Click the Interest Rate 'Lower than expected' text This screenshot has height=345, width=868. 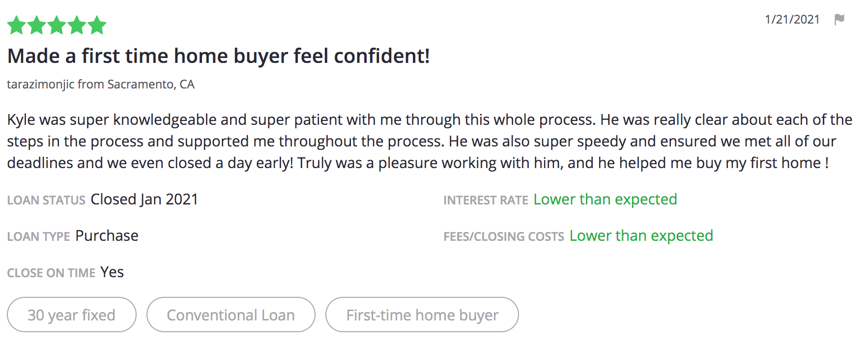pyautogui.click(x=605, y=199)
